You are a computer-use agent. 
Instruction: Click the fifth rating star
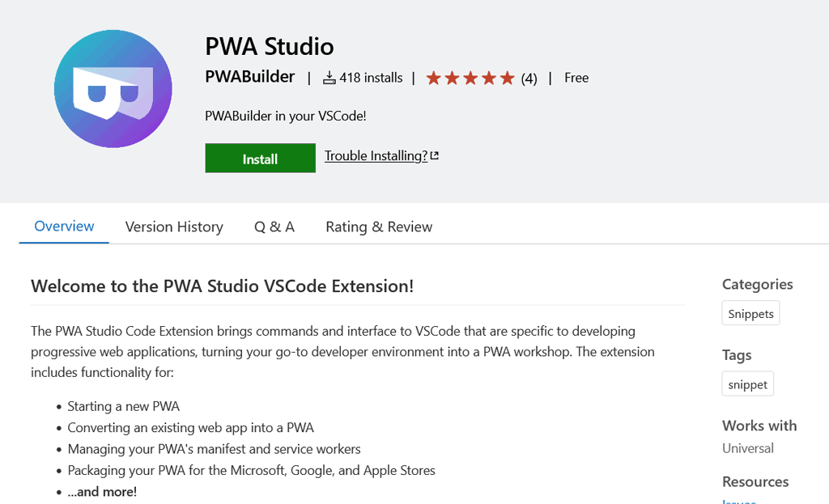(x=506, y=77)
